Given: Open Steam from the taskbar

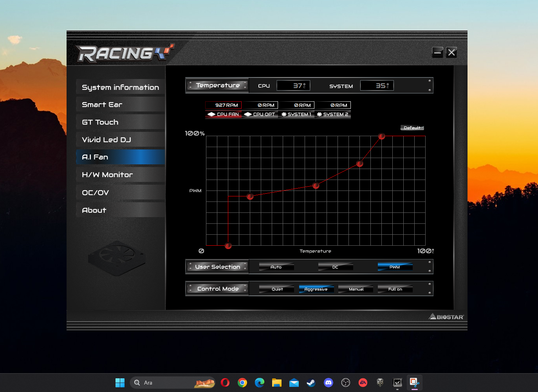Looking at the screenshot, I should [311, 383].
